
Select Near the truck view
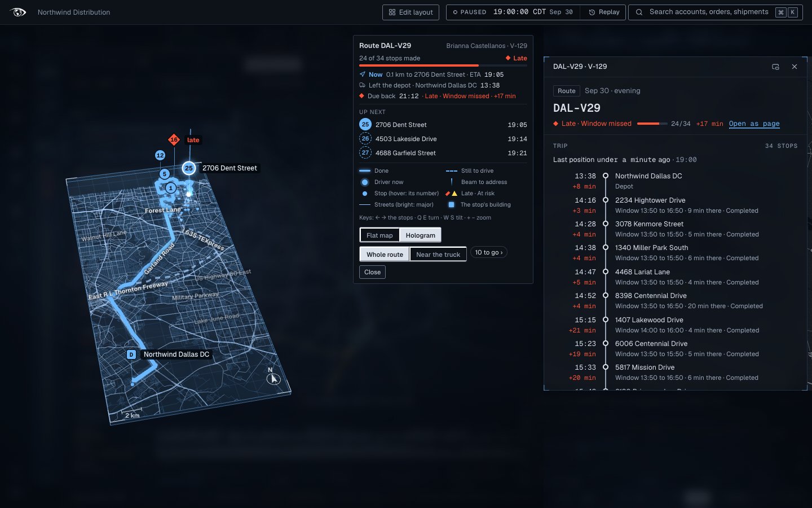tap(438, 255)
